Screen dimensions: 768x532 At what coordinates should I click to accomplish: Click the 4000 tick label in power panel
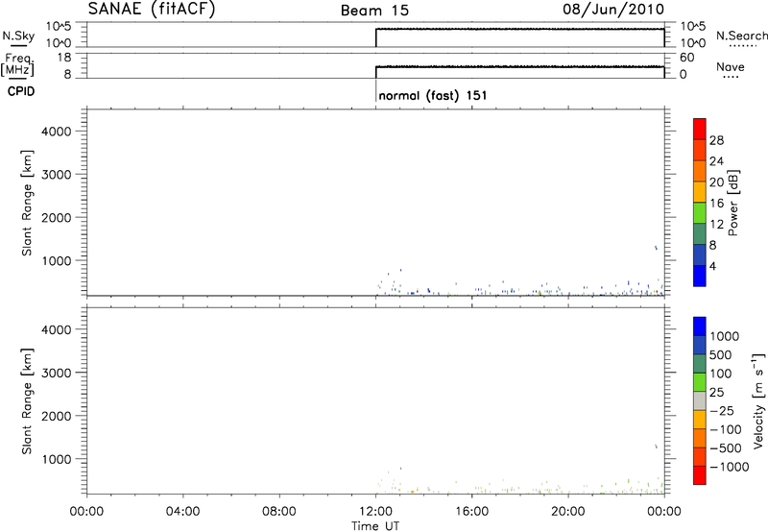point(57,132)
